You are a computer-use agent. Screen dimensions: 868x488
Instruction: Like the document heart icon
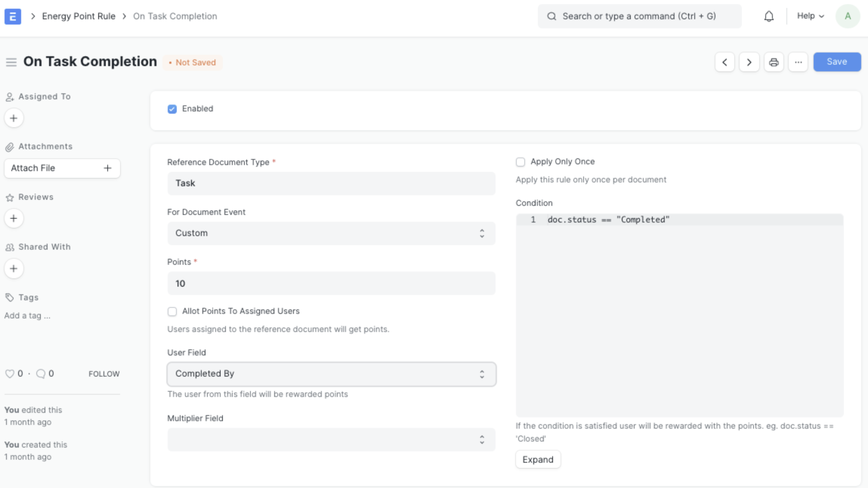click(x=9, y=374)
